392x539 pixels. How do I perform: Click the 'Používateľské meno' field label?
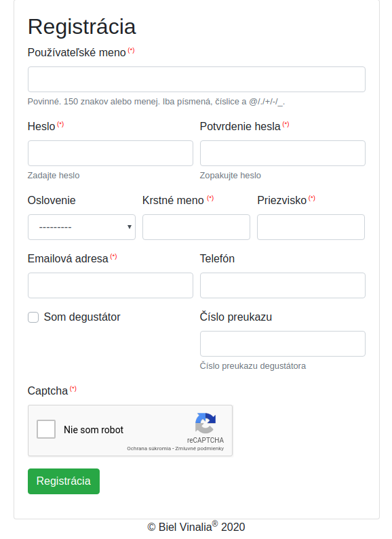(77, 53)
